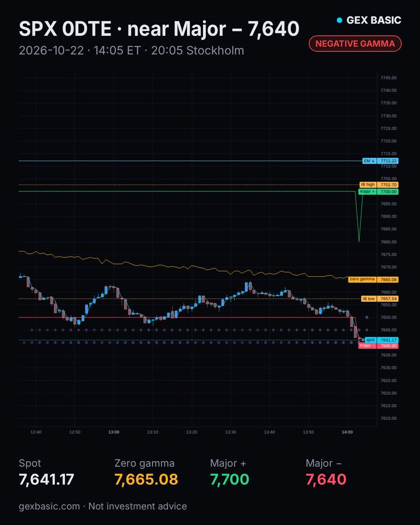Click the date line 2026-10-22 14:05 ET
420x525 pixels.
pos(131,50)
